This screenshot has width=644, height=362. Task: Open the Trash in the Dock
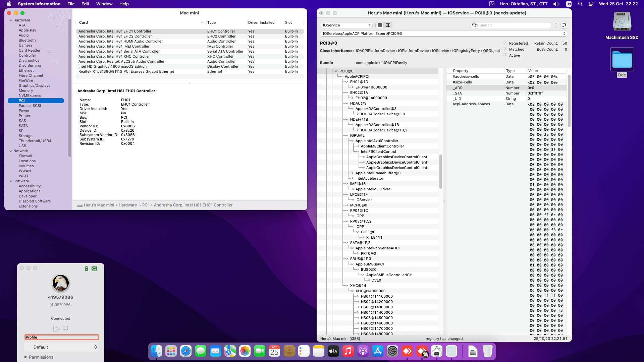click(x=488, y=351)
